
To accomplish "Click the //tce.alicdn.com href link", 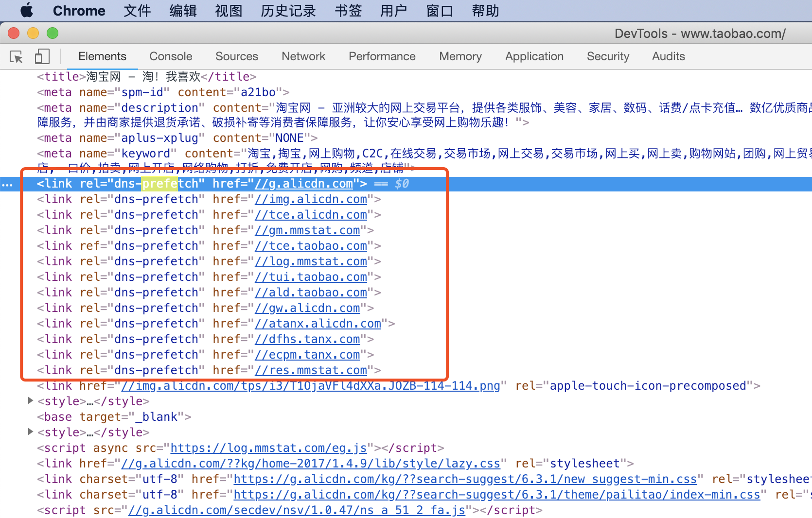I will coord(311,215).
